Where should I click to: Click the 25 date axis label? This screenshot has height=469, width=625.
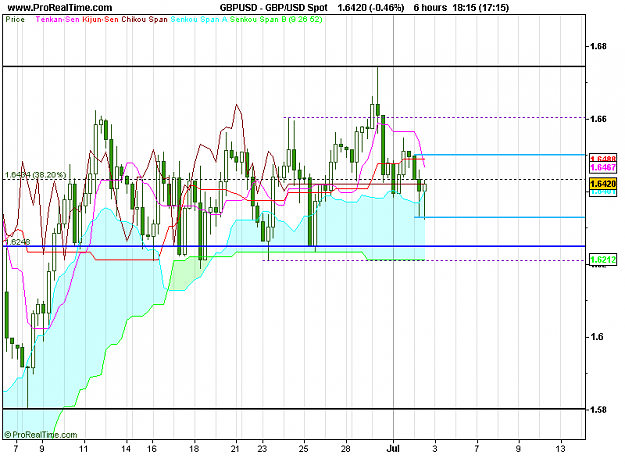[x=304, y=449]
